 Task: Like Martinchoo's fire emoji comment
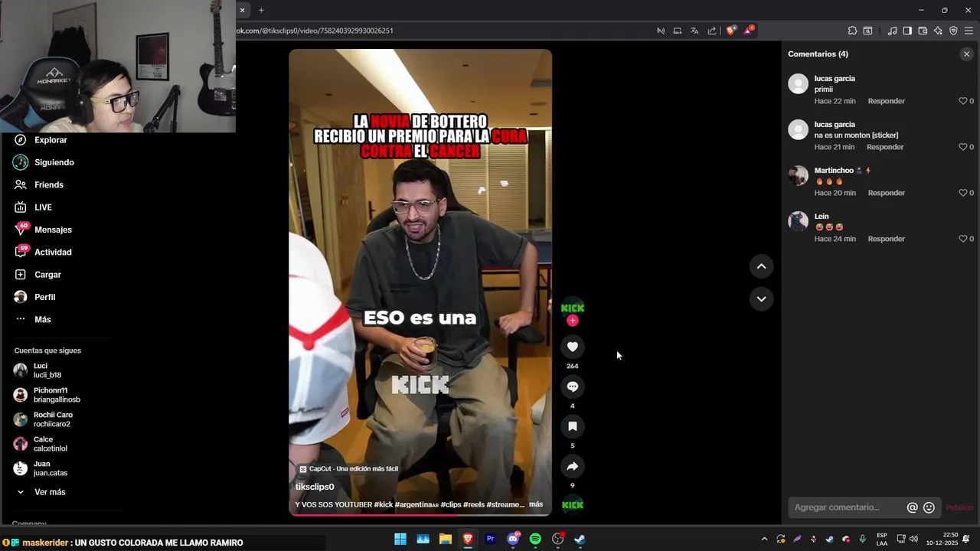click(963, 193)
